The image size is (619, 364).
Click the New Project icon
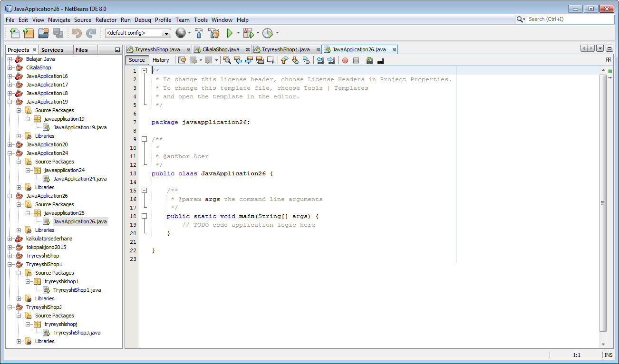tap(29, 33)
